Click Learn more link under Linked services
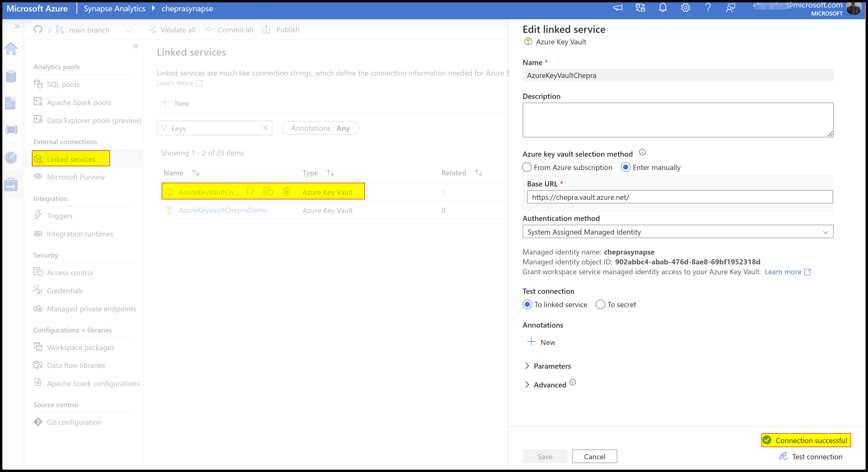This screenshot has width=868, height=472. click(180, 83)
